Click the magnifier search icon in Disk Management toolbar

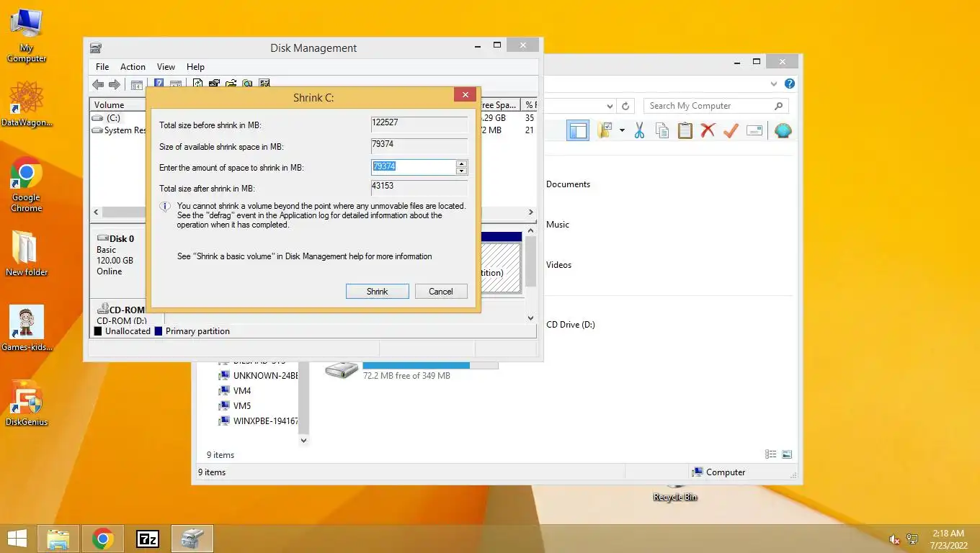tap(247, 84)
